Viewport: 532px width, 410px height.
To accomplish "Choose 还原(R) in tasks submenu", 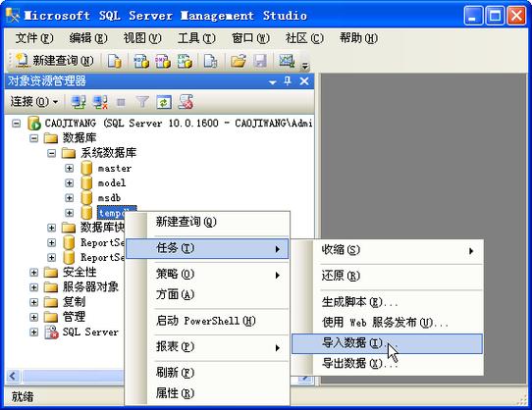I will click(x=387, y=276).
